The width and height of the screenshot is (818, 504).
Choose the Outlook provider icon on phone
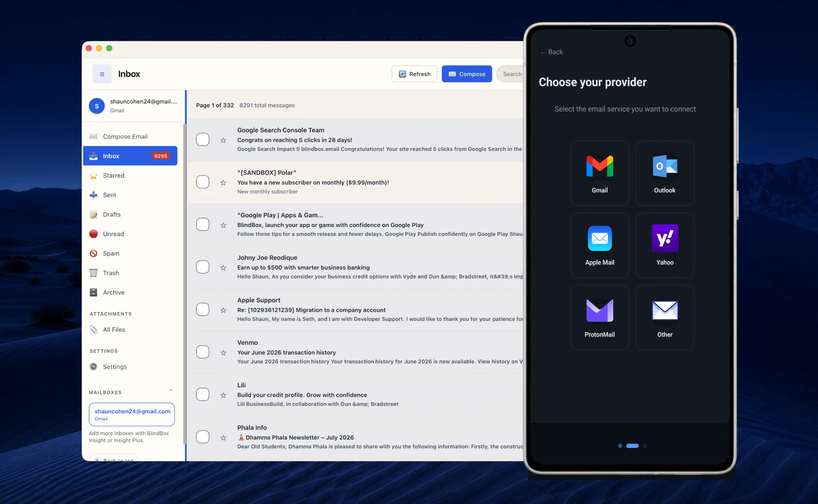tap(665, 166)
